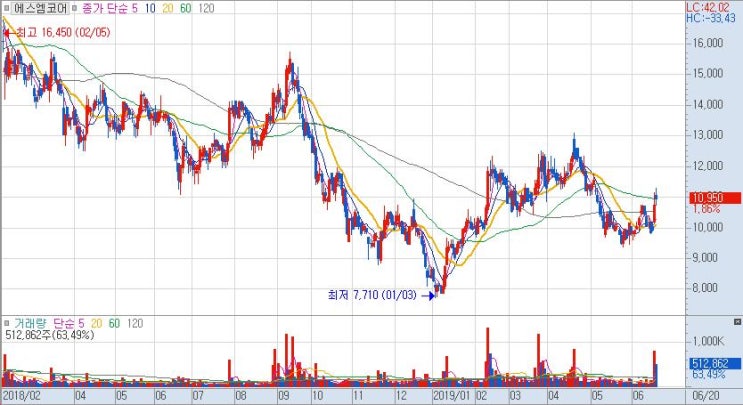The height and width of the screenshot is (405, 743).
Task: Click the 2019/01 date axis label
Action: (452, 396)
